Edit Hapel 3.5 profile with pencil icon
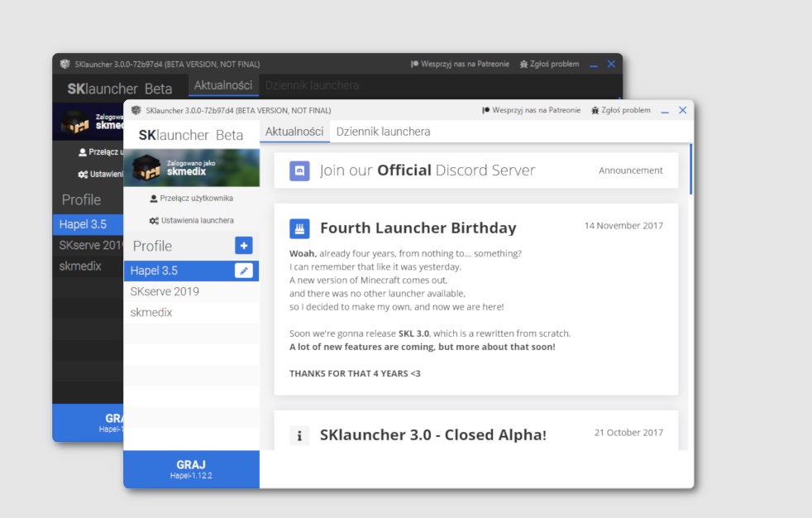Viewport: 812px width, 518px height. pyautogui.click(x=244, y=271)
